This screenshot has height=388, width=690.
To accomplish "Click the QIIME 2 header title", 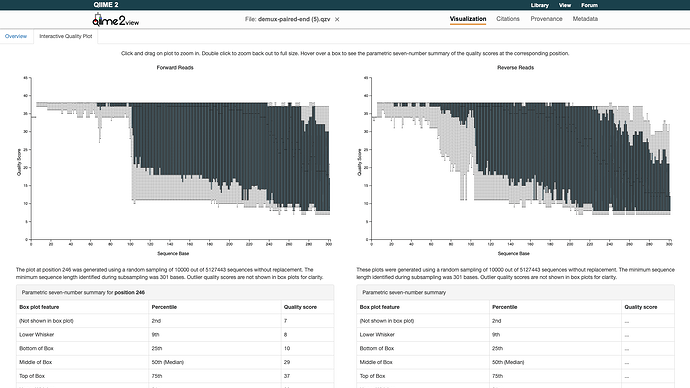I will click(x=106, y=5).
